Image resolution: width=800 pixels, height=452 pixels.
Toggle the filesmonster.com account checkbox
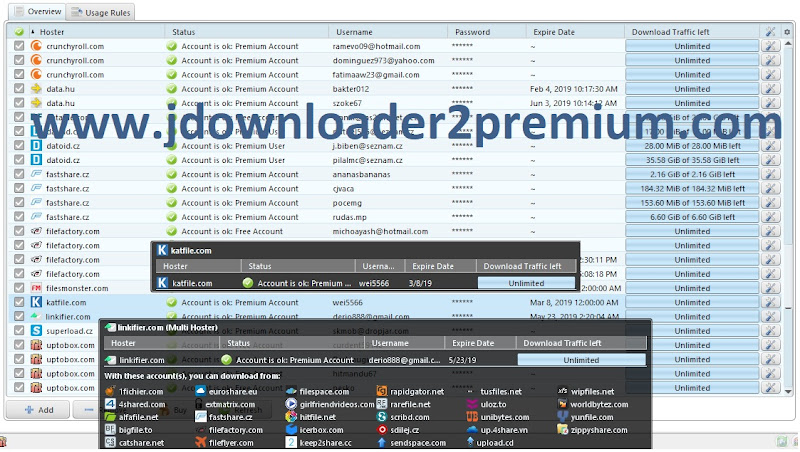19,288
